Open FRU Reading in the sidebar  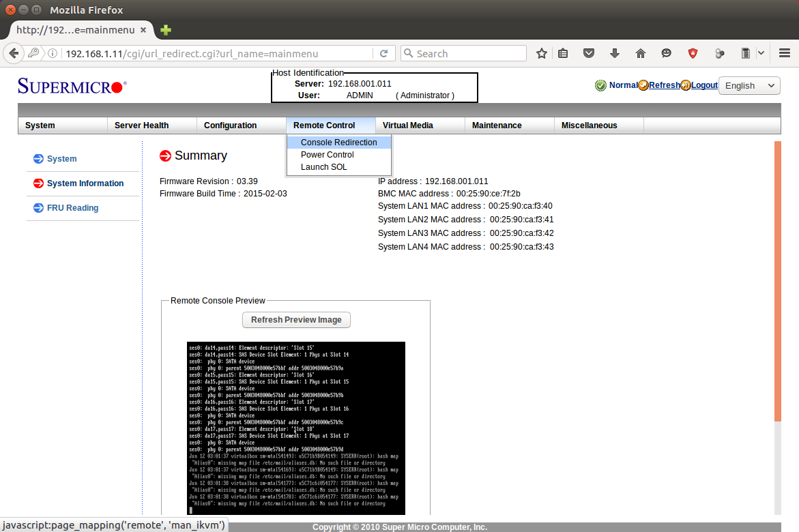(72, 208)
